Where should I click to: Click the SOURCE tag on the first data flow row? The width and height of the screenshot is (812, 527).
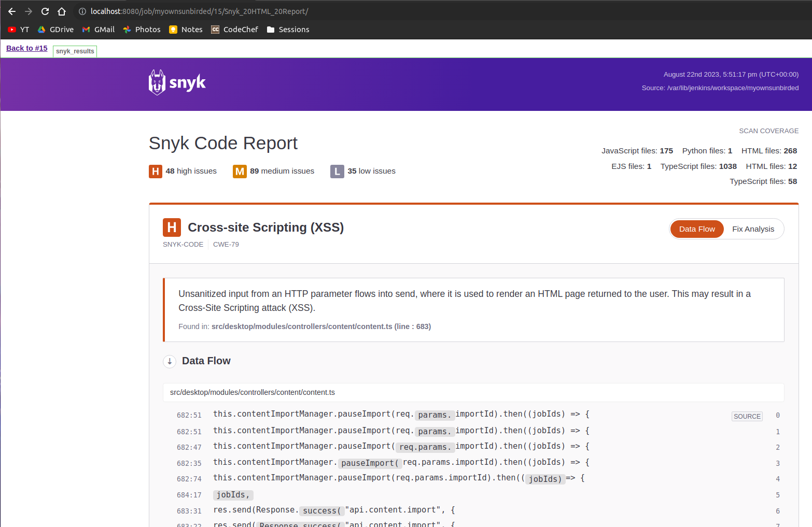pyautogui.click(x=747, y=416)
